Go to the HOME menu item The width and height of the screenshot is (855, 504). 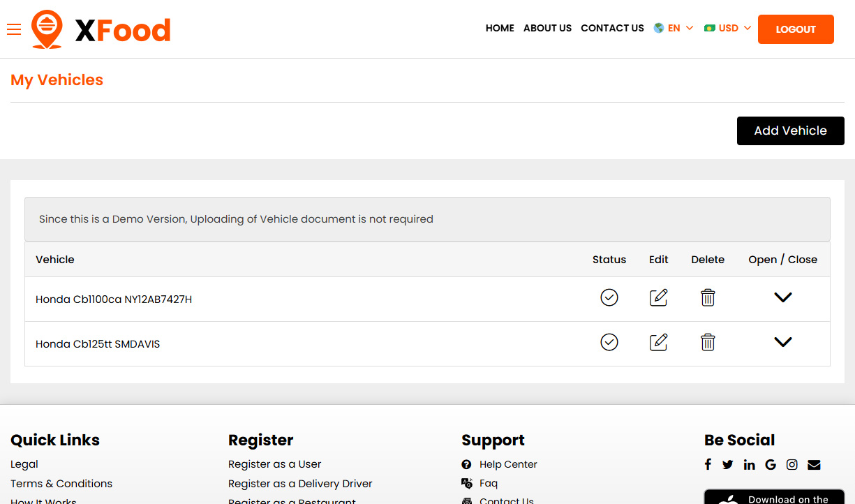pyautogui.click(x=500, y=29)
